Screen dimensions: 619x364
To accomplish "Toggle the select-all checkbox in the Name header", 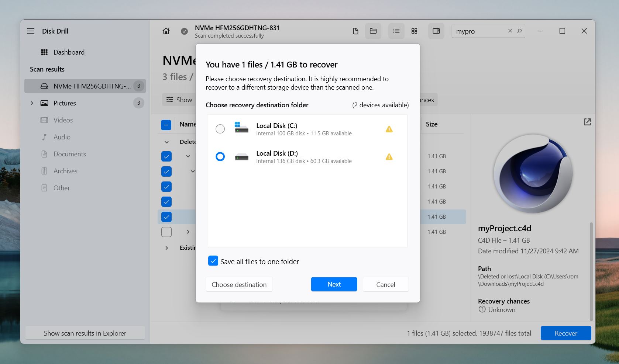I will pyautogui.click(x=166, y=125).
